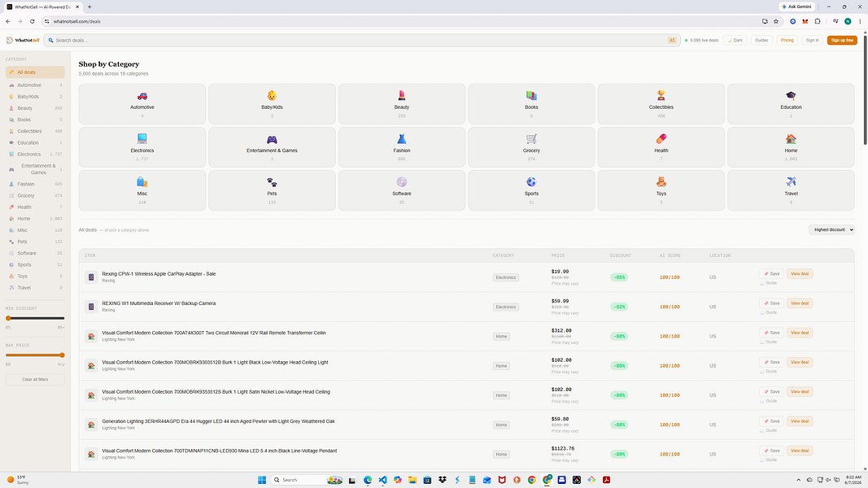Open the Automotive category card
This screenshot has width=868, height=488.
click(142, 104)
